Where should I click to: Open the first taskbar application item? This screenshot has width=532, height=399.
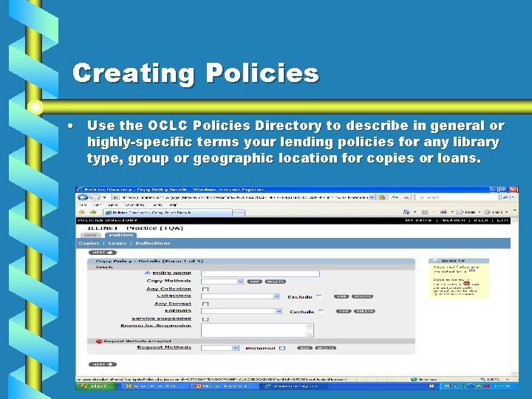pyautogui.click(x=154, y=386)
